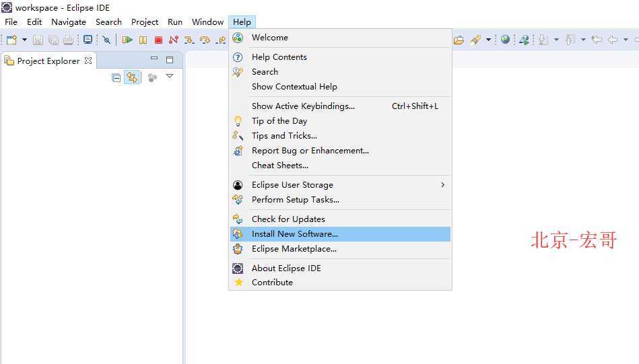Click the Disconnect debug icon

pos(174,40)
